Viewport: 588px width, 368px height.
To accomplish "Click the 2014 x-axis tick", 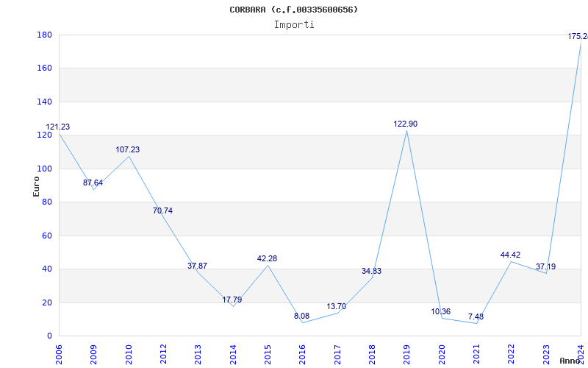I will pyautogui.click(x=233, y=355).
